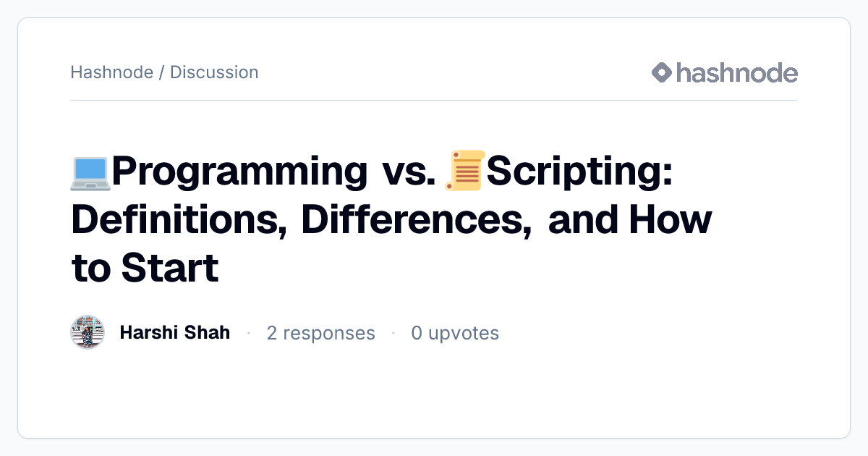Click the 'to Start' title line
868x456 pixels.
[145, 268]
